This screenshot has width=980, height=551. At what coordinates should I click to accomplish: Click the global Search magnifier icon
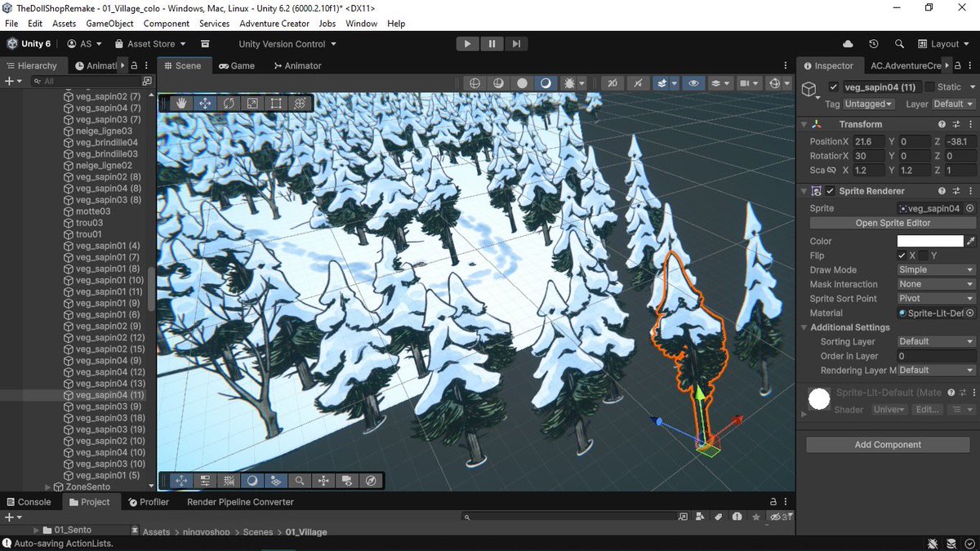click(899, 44)
